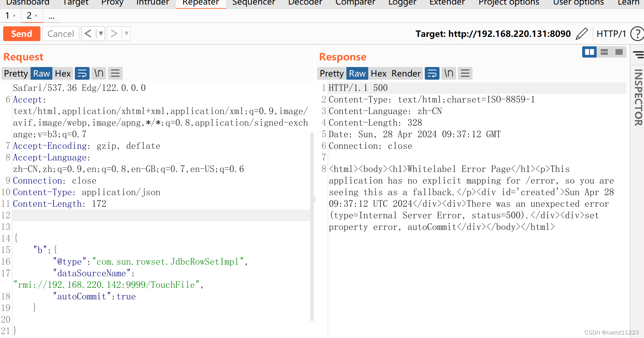Select side-by-side layout icon
Viewport: 644px width, 338px height.
[x=589, y=52]
